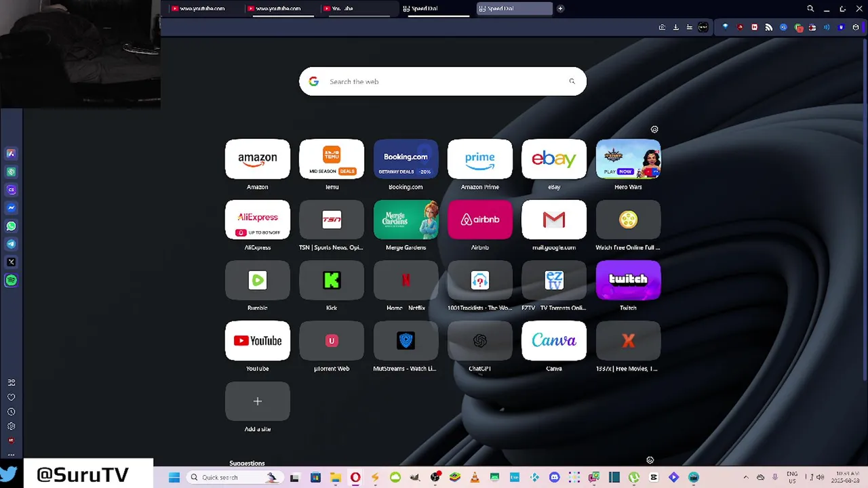The image size is (868, 488).
Task: Click the Opera icon in the taskbar
Action: tap(355, 477)
